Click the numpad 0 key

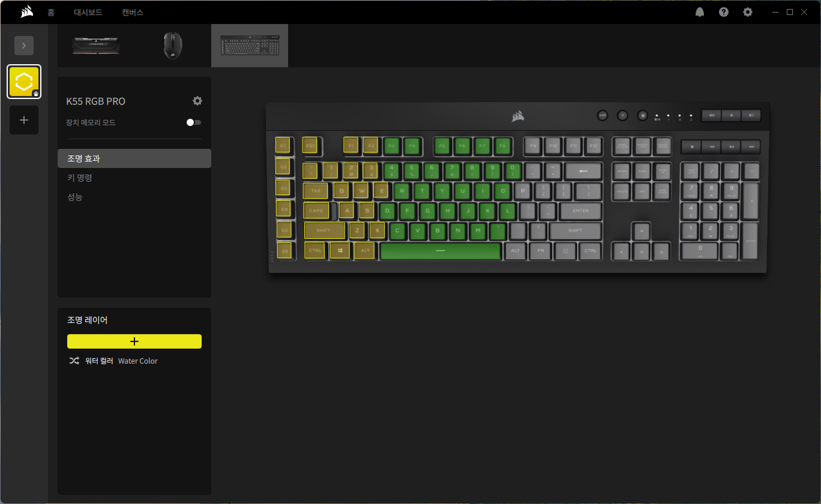tap(700, 251)
